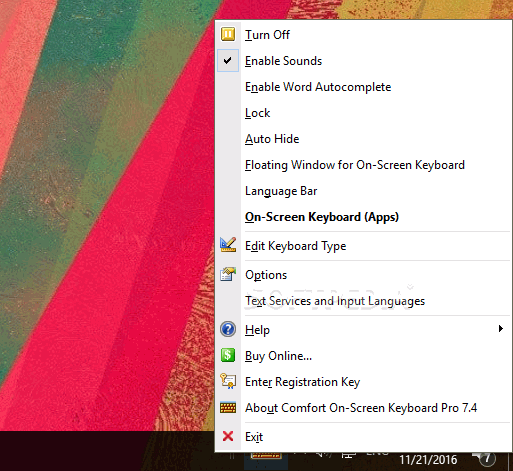Click the green dollar Buy Online icon
Screen dimensions: 513x471
(228, 355)
